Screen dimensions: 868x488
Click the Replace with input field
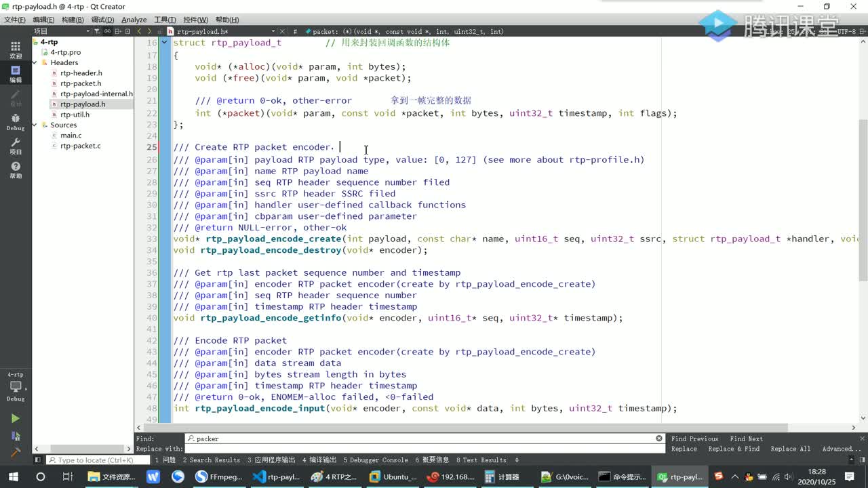coord(425,449)
